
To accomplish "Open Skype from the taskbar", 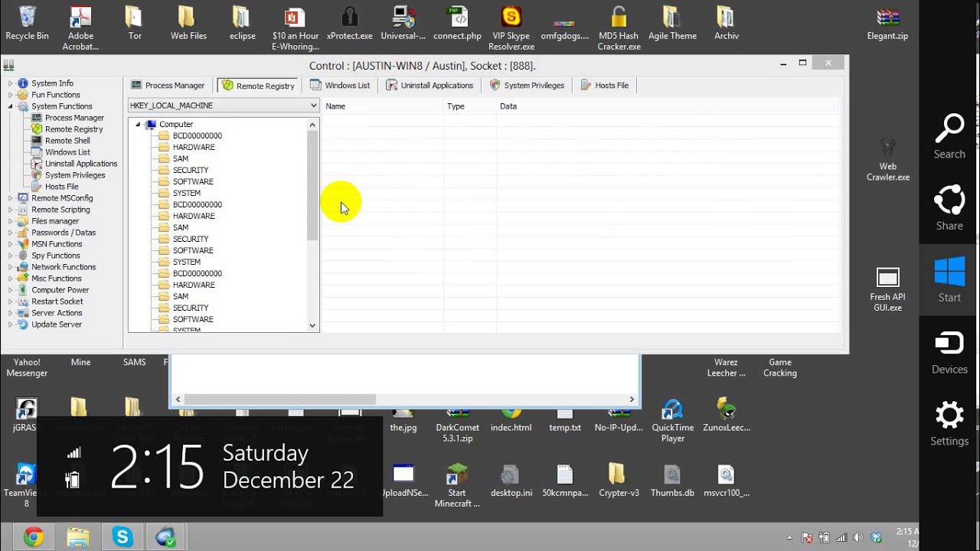I will pos(122,536).
